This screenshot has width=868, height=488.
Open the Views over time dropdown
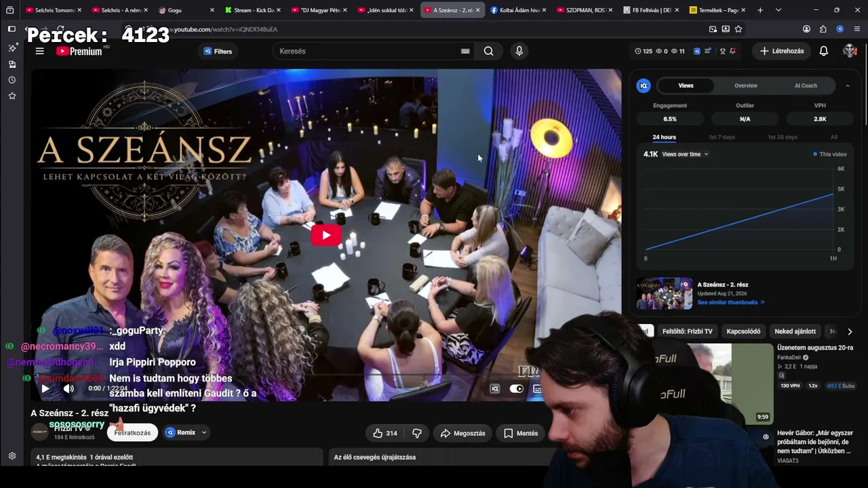pos(685,155)
